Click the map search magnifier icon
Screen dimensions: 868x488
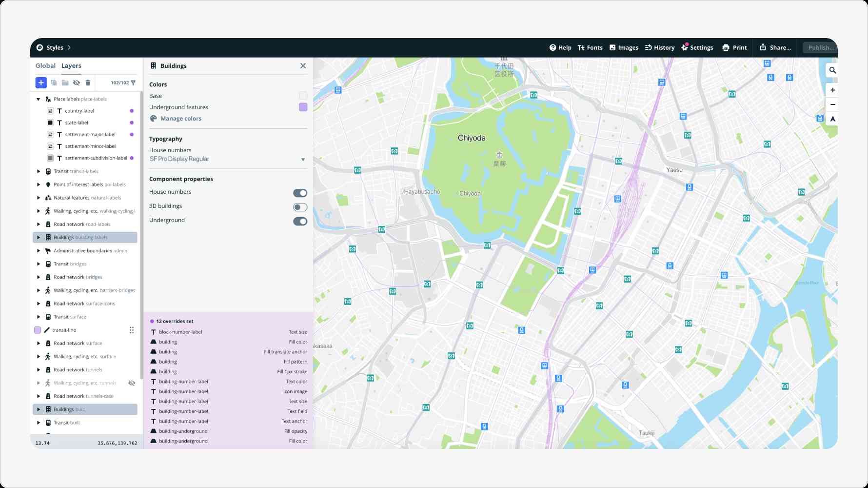click(x=832, y=70)
